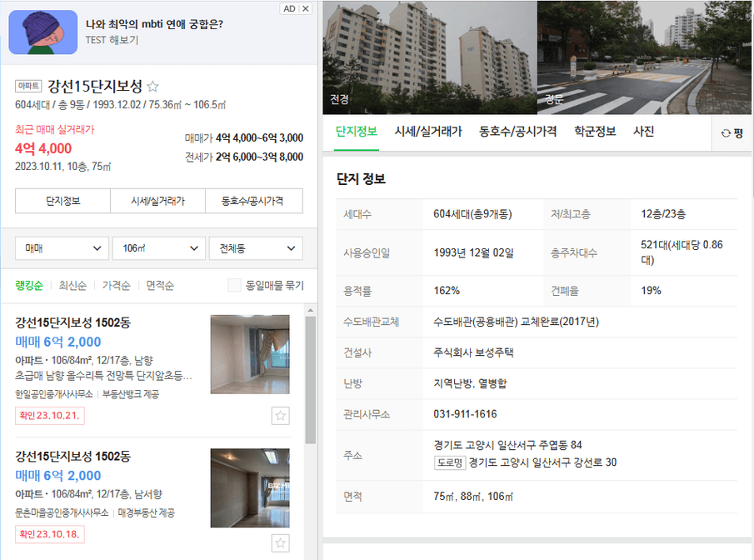Click the recent sale price 4억 4,000
The width and height of the screenshot is (754, 560).
[x=43, y=148]
